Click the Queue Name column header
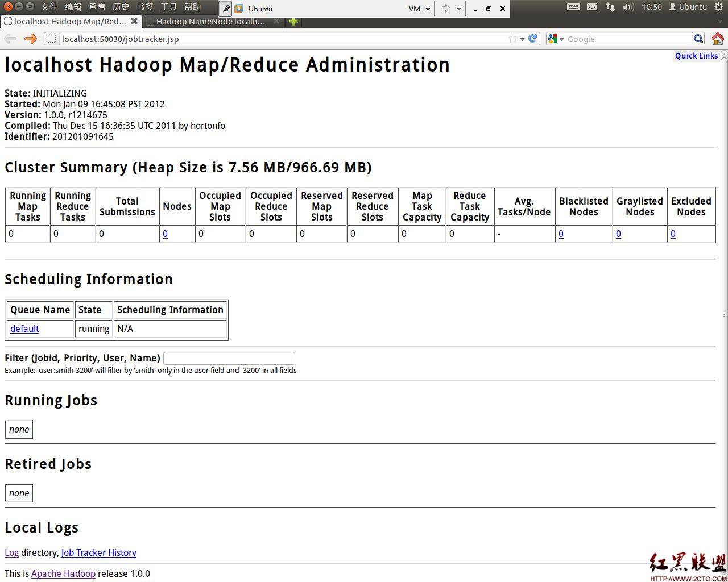 pyautogui.click(x=40, y=310)
